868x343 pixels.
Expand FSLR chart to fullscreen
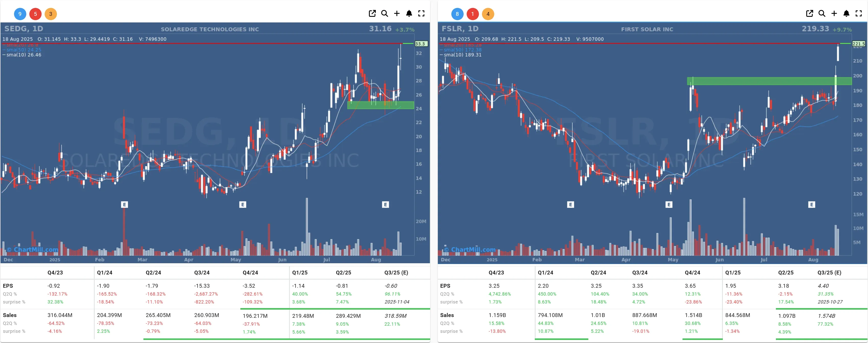pyautogui.click(x=859, y=14)
